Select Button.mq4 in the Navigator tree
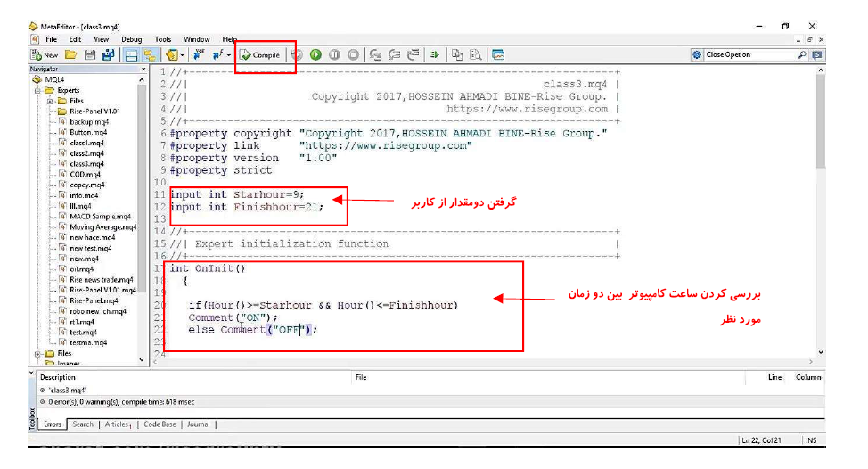 [x=88, y=132]
